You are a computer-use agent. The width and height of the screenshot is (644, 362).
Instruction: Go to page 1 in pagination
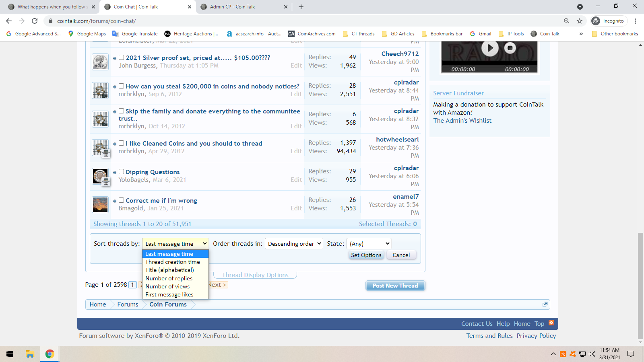point(132,285)
